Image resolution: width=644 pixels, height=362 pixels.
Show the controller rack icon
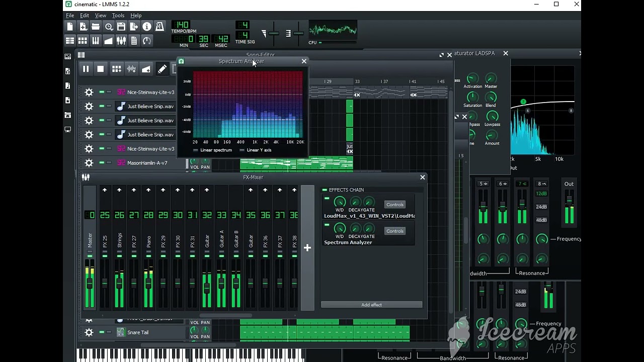(147, 41)
